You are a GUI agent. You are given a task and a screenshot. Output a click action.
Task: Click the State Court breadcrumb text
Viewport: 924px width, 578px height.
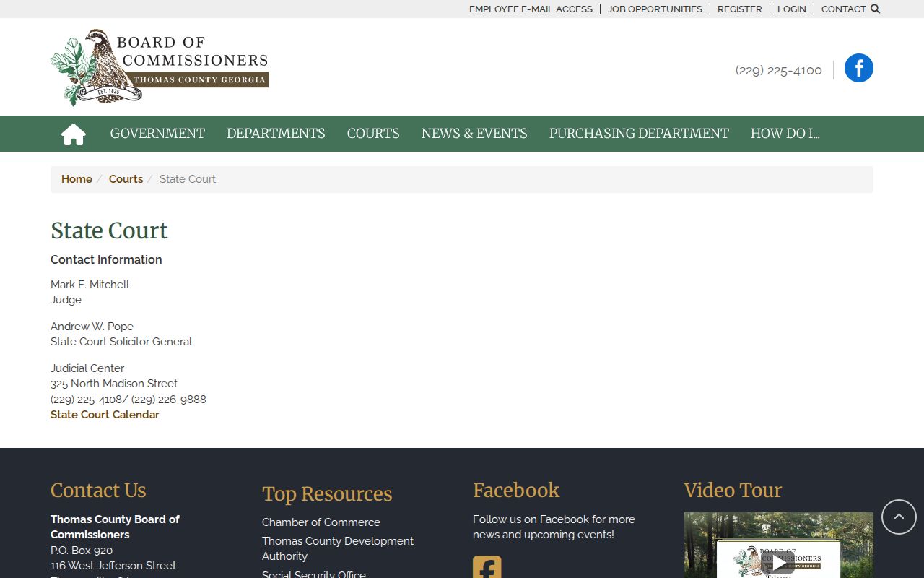click(188, 179)
